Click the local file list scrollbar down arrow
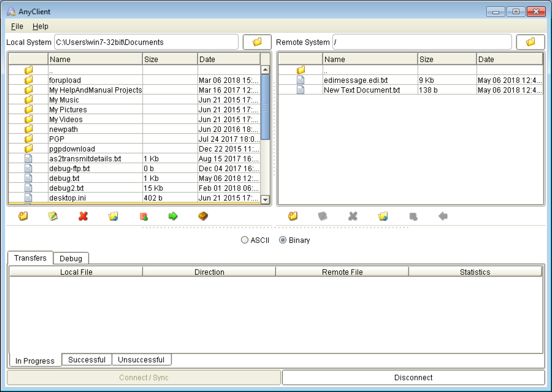Image resolution: width=552 pixels, height=392 pixels. pyautogui.click(x=266, y=199)
